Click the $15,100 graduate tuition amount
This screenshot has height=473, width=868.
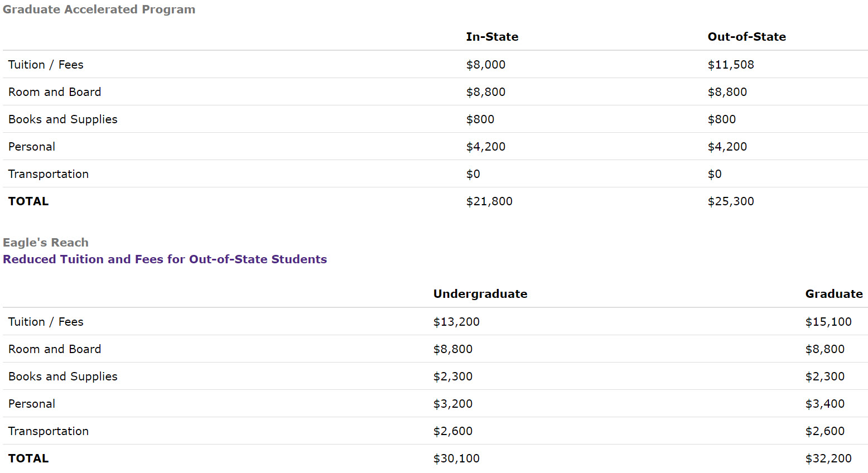[828, 322]
